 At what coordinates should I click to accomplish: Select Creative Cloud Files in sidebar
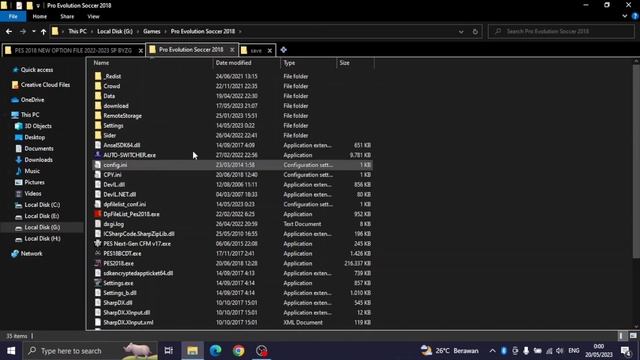click(x=45, y=85)
